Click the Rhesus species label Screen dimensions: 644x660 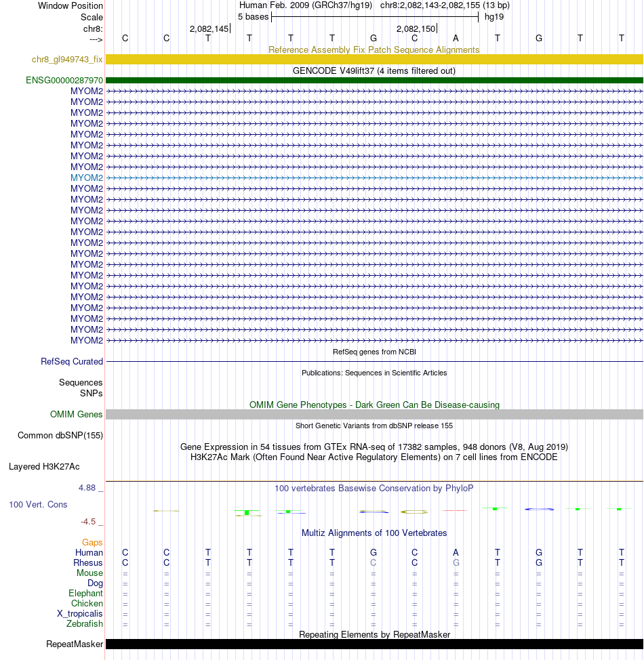pyautogui.click(x=88, y=563)
